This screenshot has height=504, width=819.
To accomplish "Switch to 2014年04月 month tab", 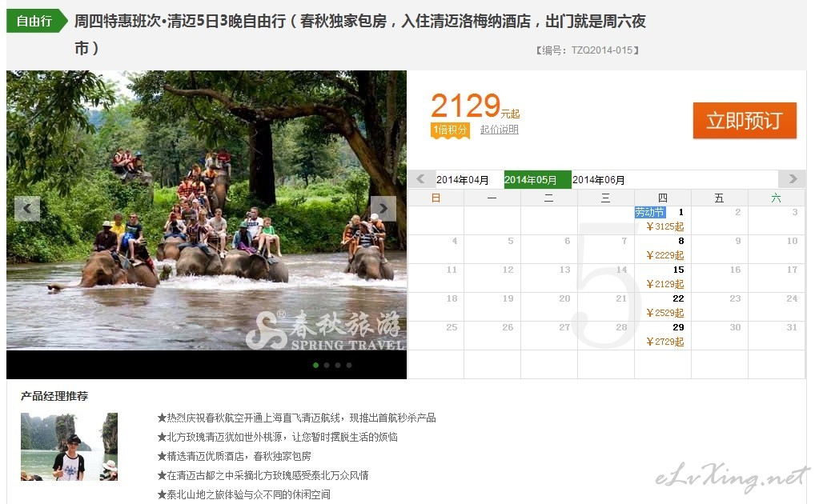I will coord(463,180).
